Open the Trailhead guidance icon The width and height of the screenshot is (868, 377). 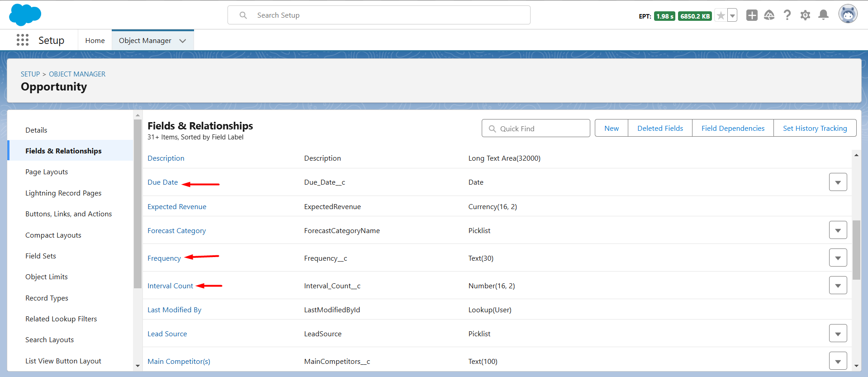click(769, 15)
